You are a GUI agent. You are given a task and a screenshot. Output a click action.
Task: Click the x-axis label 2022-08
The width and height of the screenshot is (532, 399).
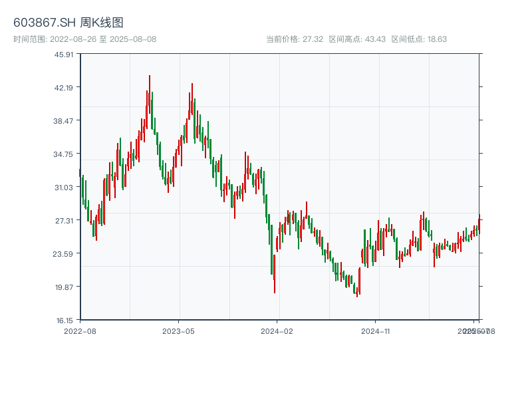tap(80, 331)
